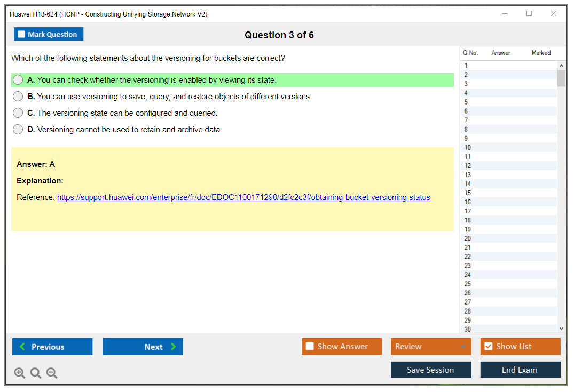Click the zoom out magnifier icon

(52, 373)
